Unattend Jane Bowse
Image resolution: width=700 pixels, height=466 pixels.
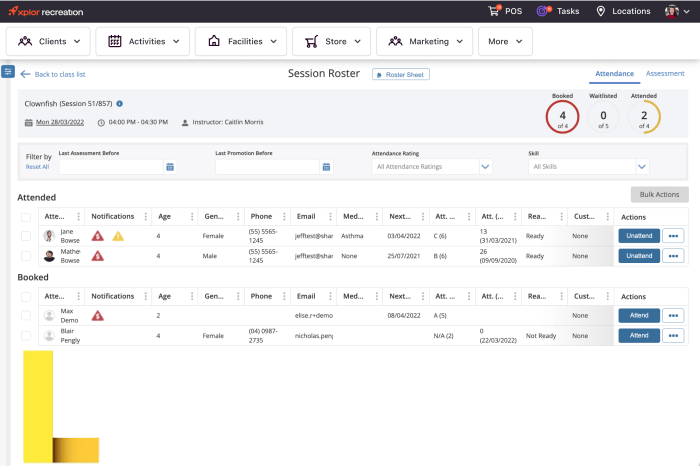click(x=639, y=236)
